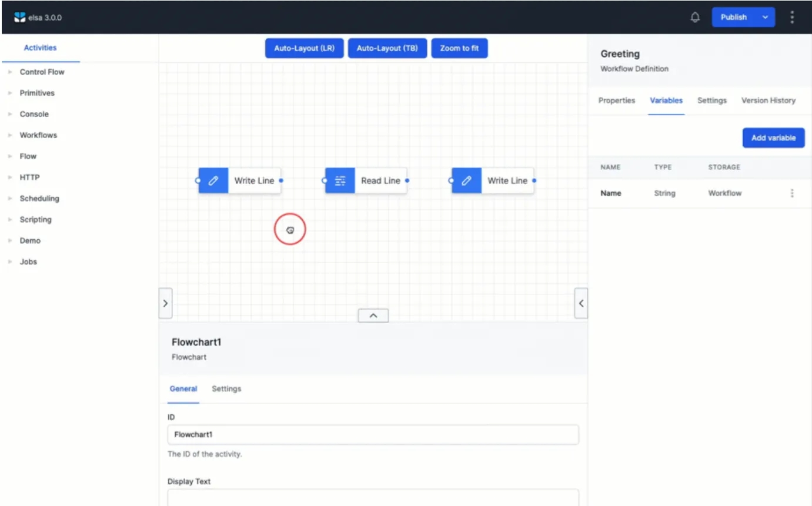Click the Auto-Layout (LR) button
Image resolution: width=812 pixels, height=506 pixels.
click(304, 48)
